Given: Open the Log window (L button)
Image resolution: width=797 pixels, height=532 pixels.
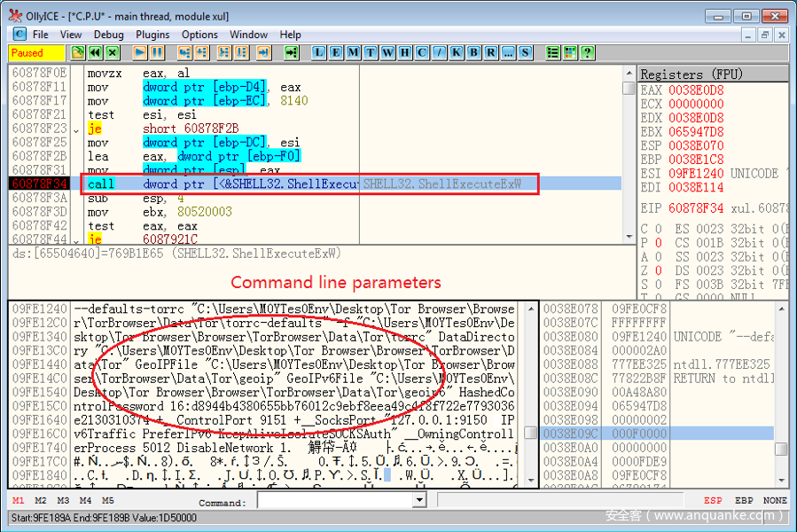Looking at the screenshot, I should point(319,53).
